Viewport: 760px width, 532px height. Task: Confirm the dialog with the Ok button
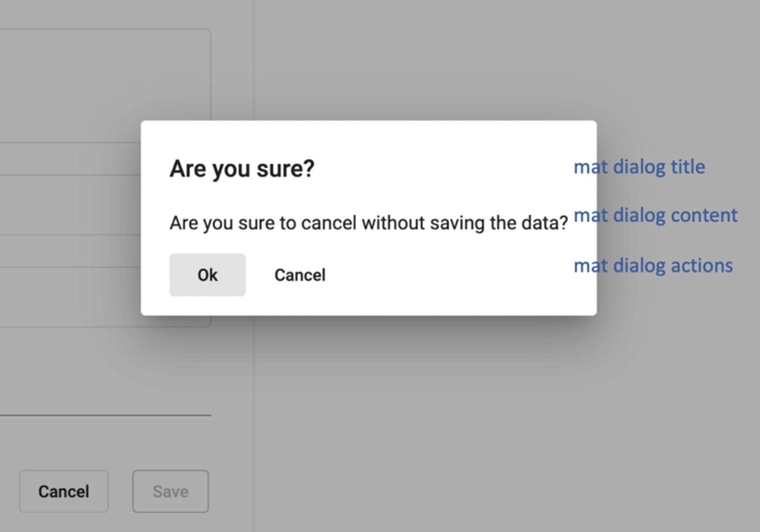(207, 274)
